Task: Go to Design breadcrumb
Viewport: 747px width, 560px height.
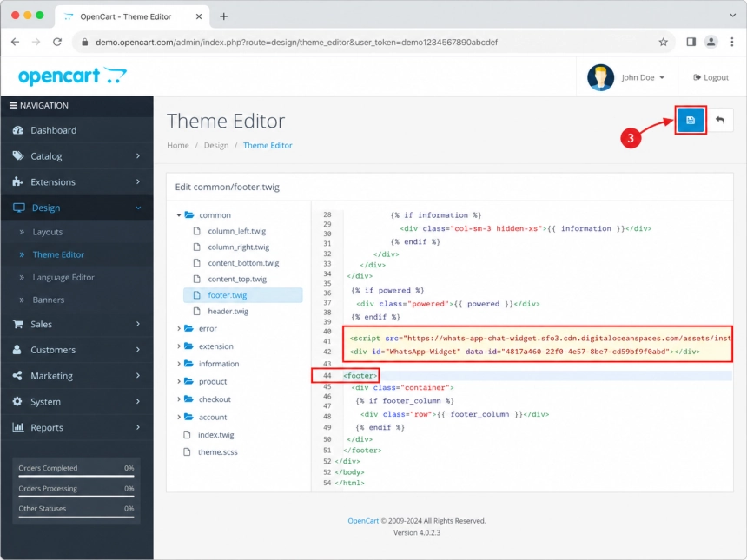Action: (216, 145)
